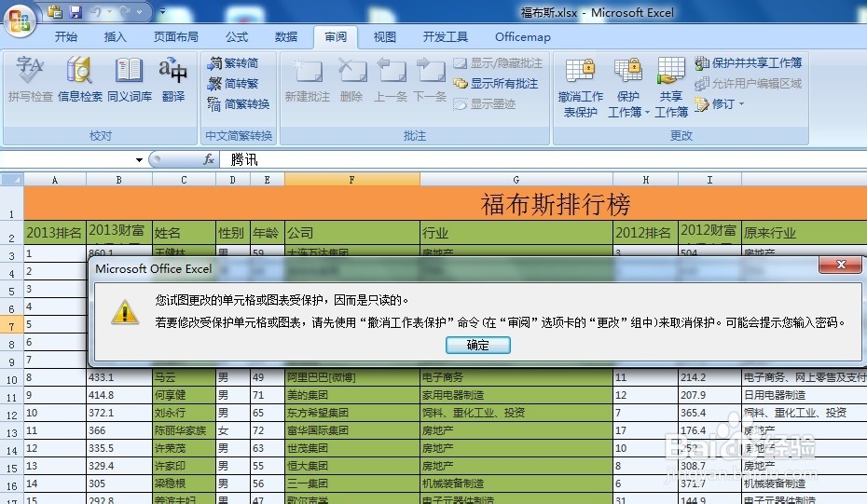Click the 福布斯排行榜 title cell

coord(555,204)
